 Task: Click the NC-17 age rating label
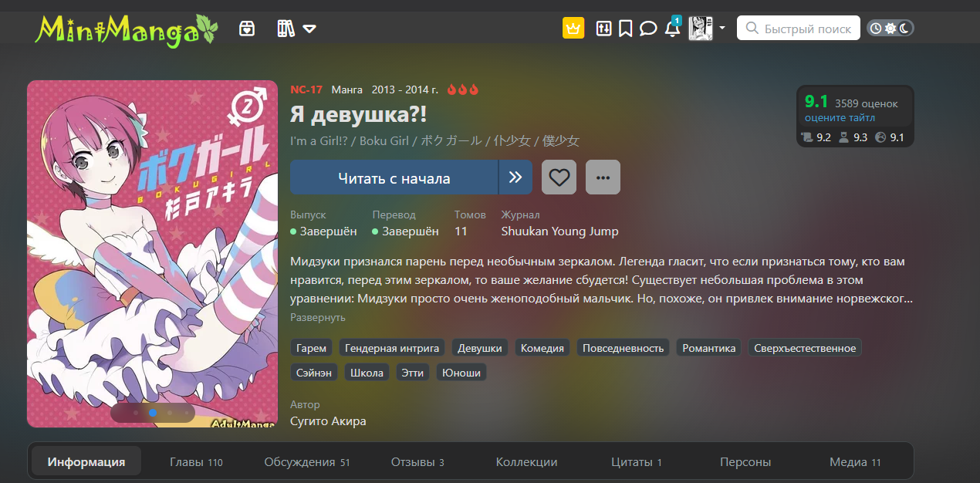point(306,90)
